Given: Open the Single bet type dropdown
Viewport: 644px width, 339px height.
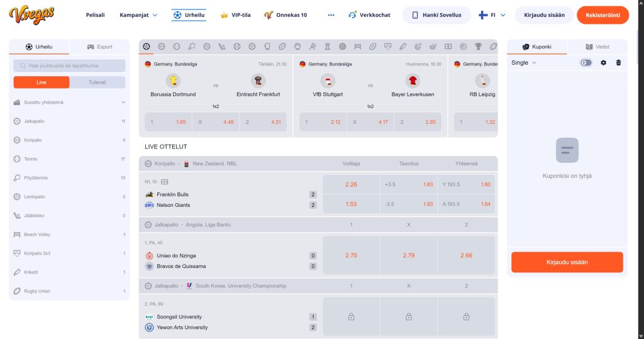Looking at the screenshot, I should pyautogui.click(x=524, y=63).
